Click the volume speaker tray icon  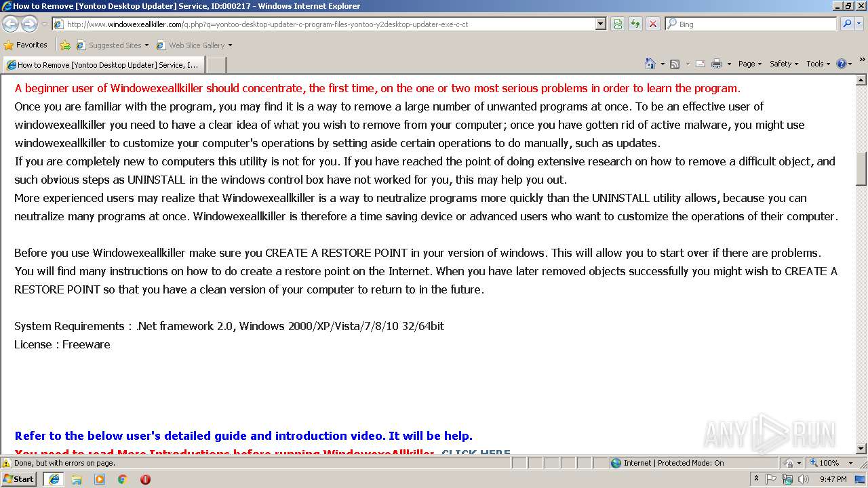pos(804,479)
